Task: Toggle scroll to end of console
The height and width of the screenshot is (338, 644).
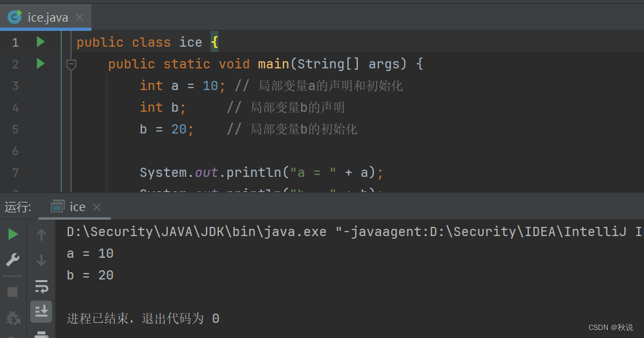Action: point(41,312)
